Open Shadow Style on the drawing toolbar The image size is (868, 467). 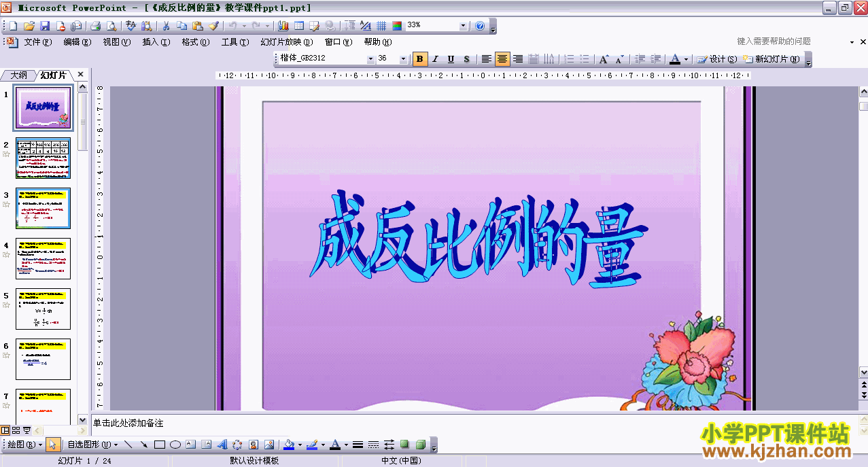pyautogui.click(x=405, y=445)
